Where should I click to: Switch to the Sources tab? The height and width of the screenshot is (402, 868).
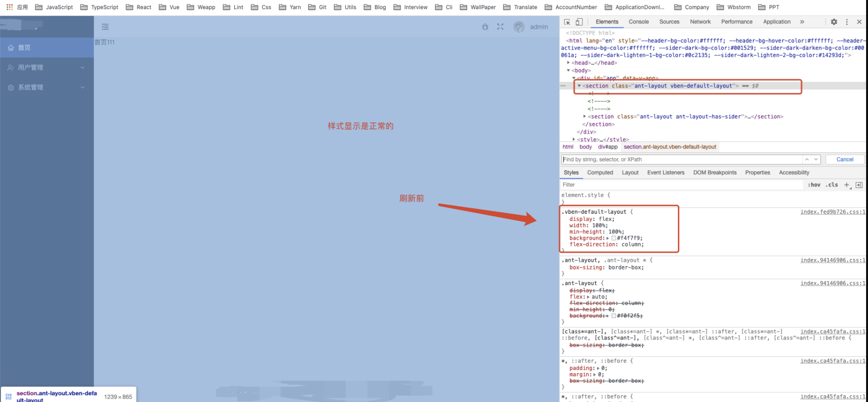click(669, 22)
